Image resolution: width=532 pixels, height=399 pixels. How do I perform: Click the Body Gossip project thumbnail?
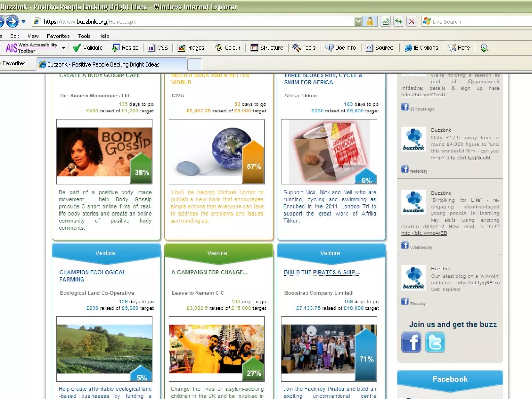pyautogui.click(x=104, y=152)
